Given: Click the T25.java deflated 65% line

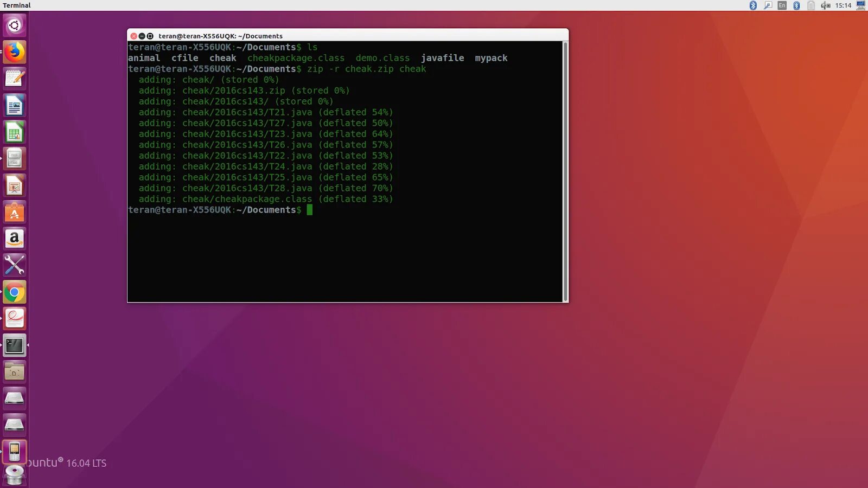Looking at the screenshot, I should 266,177.
